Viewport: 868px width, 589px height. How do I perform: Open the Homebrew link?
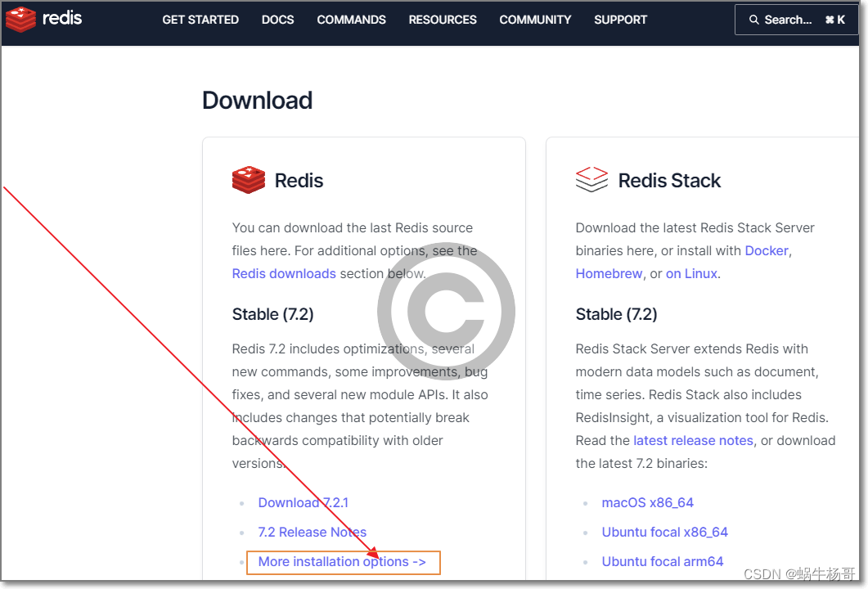609,273
